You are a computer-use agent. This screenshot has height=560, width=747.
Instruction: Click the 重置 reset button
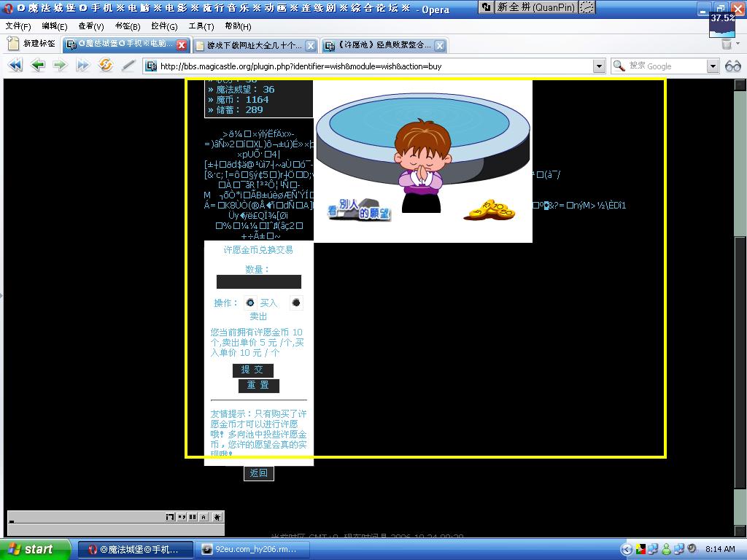(258, 385)
